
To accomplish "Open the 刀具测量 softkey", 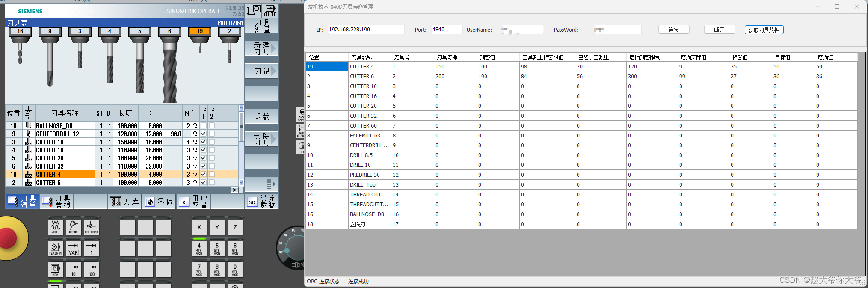I will [x=261, y=26].
